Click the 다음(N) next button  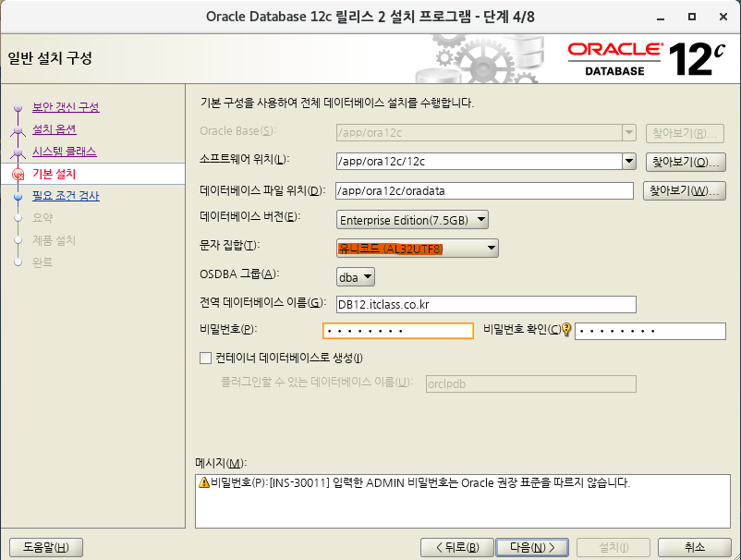tap(532, 547)
